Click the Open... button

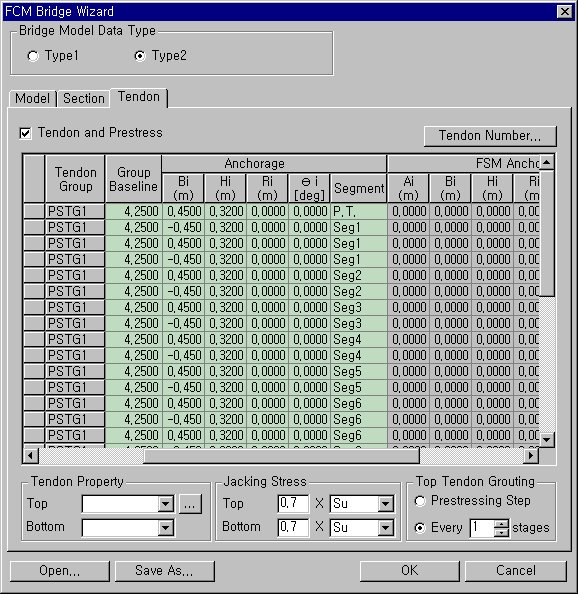point(60,571)
